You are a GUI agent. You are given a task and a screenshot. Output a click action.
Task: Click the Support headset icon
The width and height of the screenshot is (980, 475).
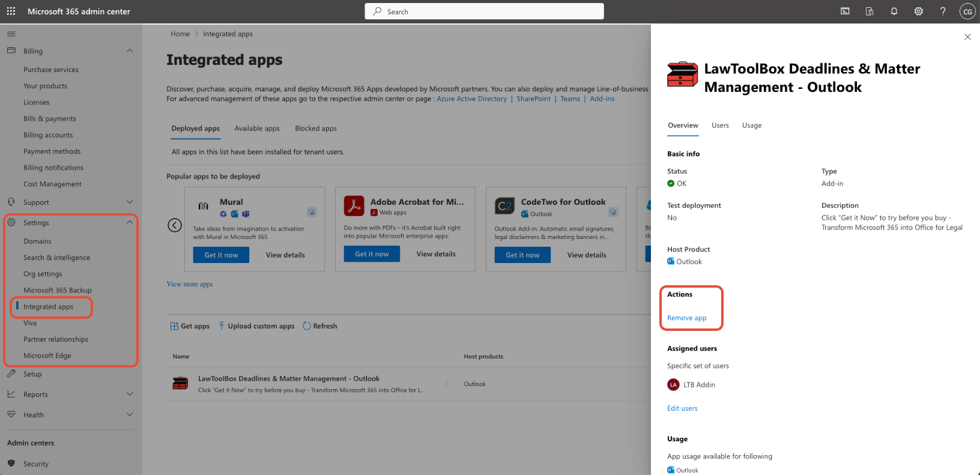point(11,202)
